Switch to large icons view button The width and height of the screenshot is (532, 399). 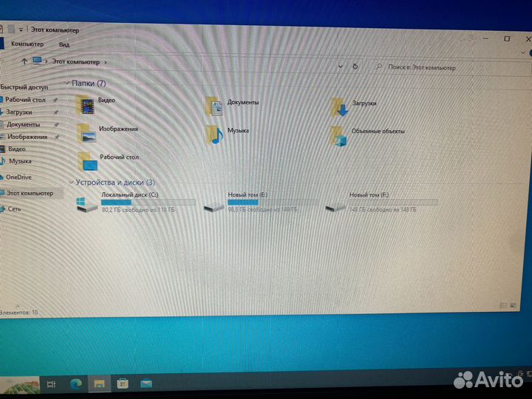(x=514, y=306)
